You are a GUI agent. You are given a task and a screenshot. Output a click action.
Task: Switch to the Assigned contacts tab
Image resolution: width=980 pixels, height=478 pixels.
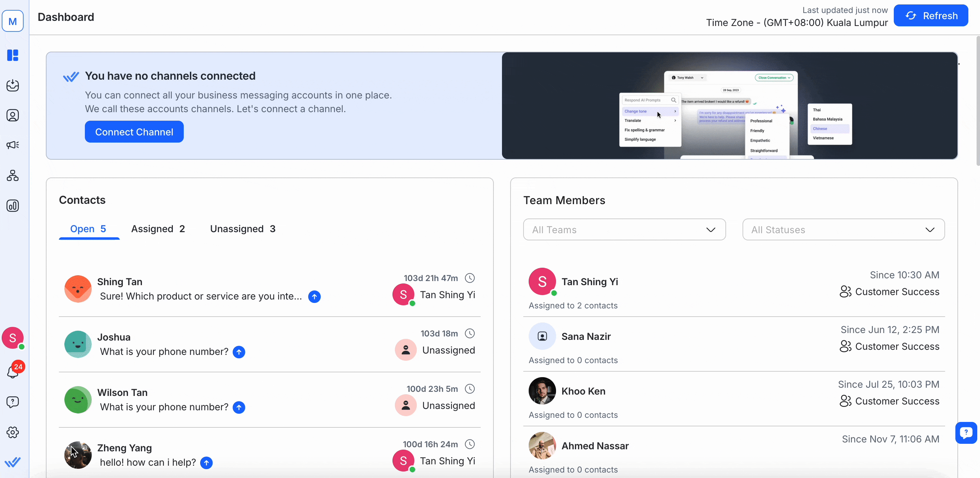158,229
